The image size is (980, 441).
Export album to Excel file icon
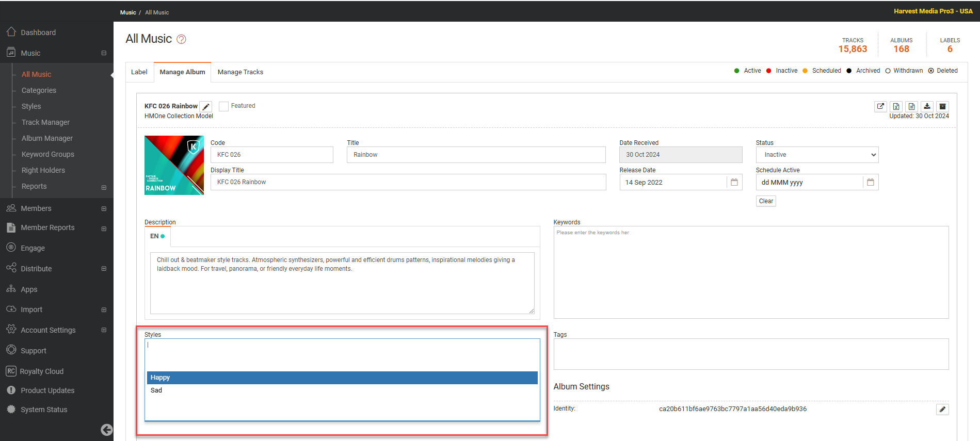click(896, 106)
